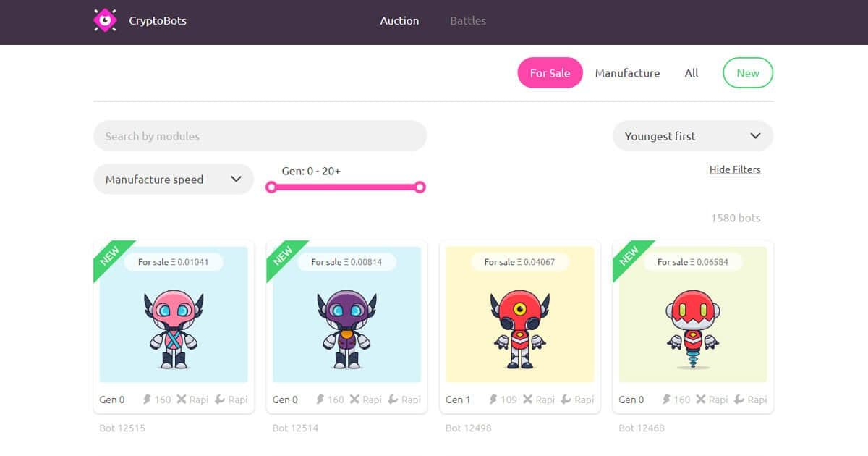Screen dimensions: 868x456
Task: Click the wrench icon on Bot 12498 card
Action: 566,400
